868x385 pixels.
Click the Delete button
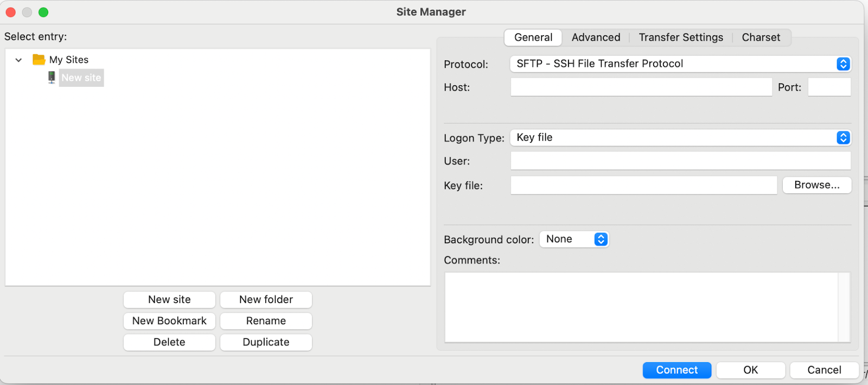(169, 342)
